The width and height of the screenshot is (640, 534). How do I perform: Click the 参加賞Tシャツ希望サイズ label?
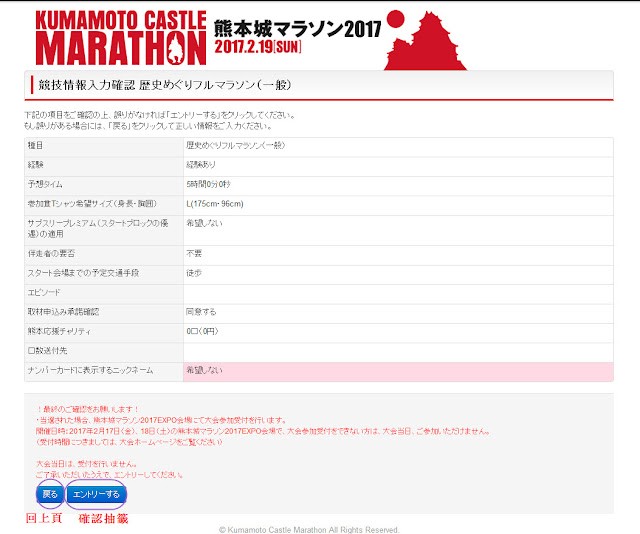pos(92,204)
